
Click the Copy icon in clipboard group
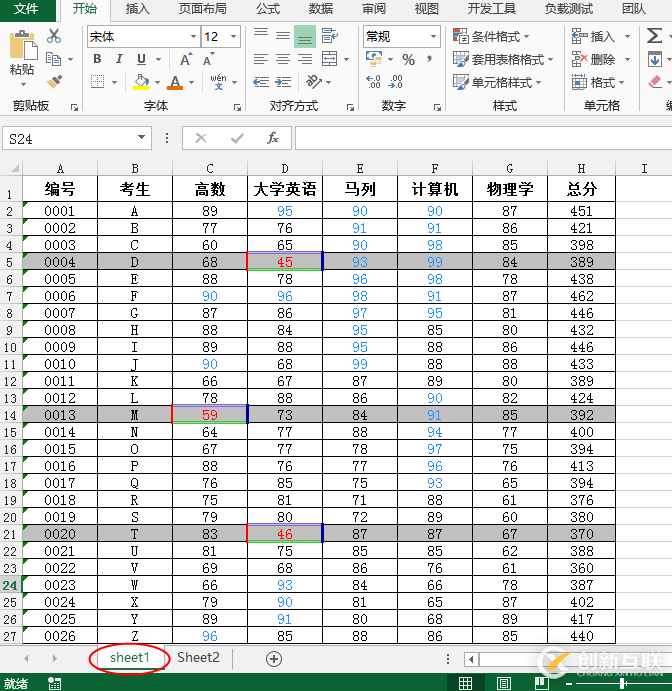54,59
